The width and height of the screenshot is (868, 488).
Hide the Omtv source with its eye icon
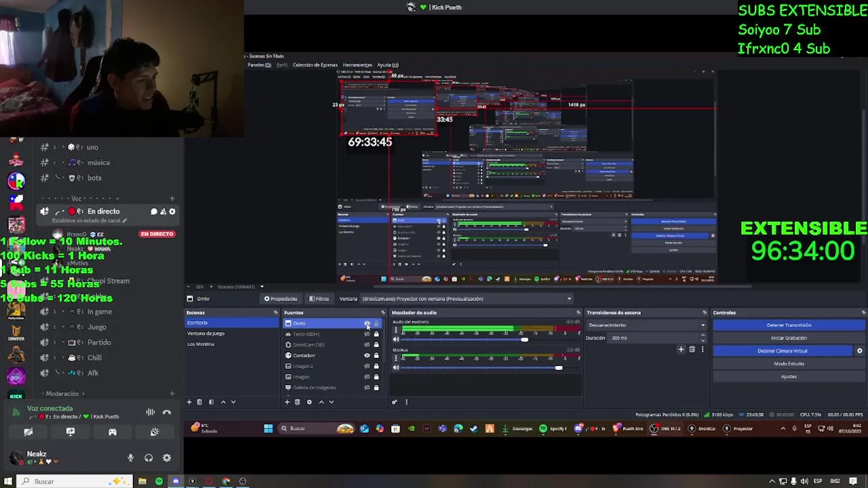(x=367, y=323)
